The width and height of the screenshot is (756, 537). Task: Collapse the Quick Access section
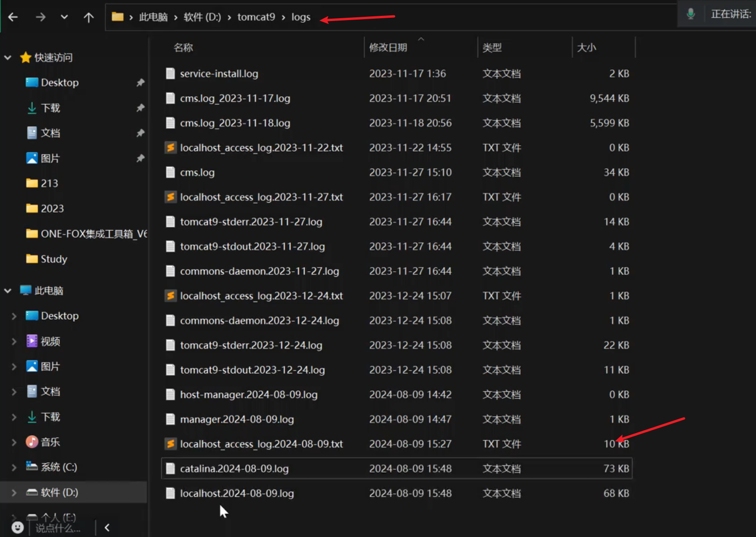(8, 57)
